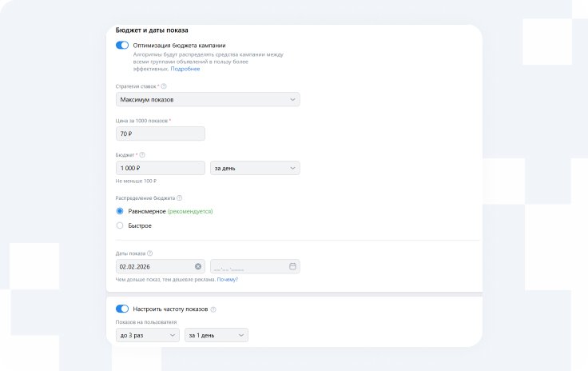Image resolution: width=588 pixels, height=371 pixels.
Task: Expand the за 1 день period dropdown
Action: click(216, 336)
